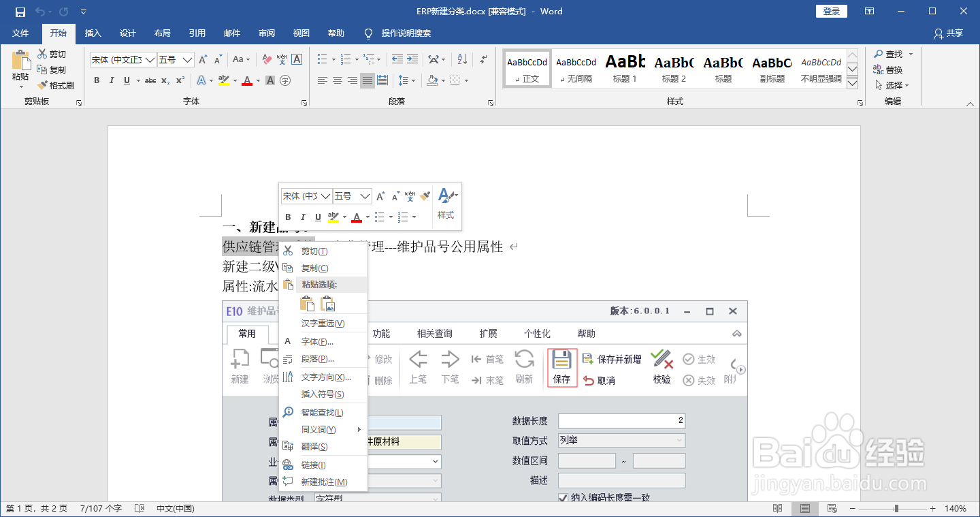Open the line spacing dropdown in the ribbon
980x517 pixels.
407,80
